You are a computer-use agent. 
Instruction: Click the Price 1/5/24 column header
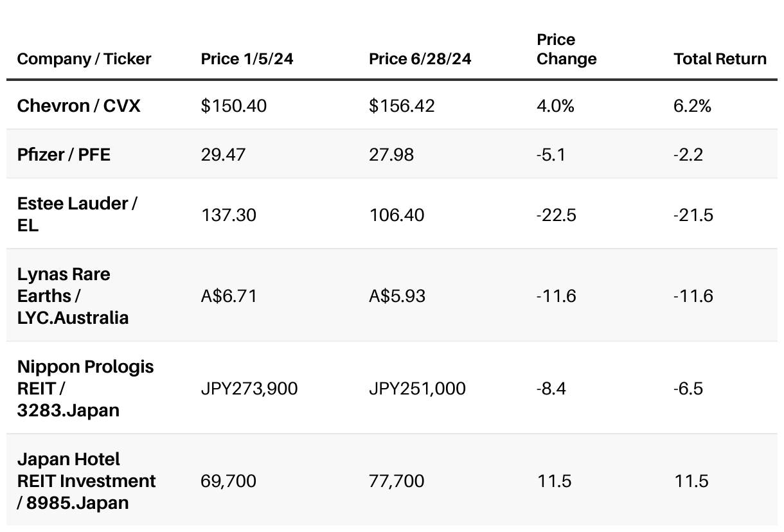click(x=247, y=59)
